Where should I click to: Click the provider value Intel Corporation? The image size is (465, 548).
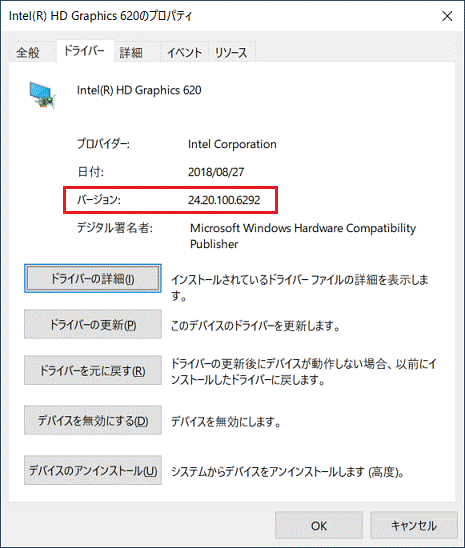(232, 144)
